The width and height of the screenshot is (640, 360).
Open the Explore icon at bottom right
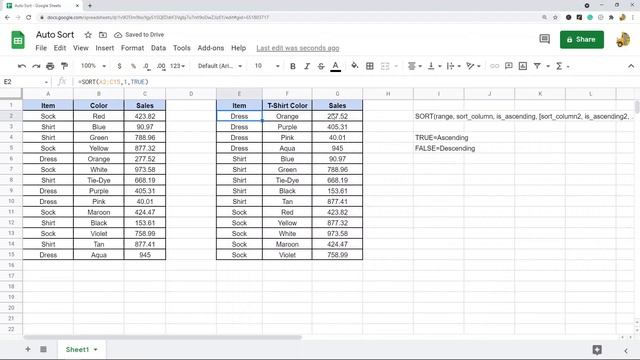click(597, 349)
